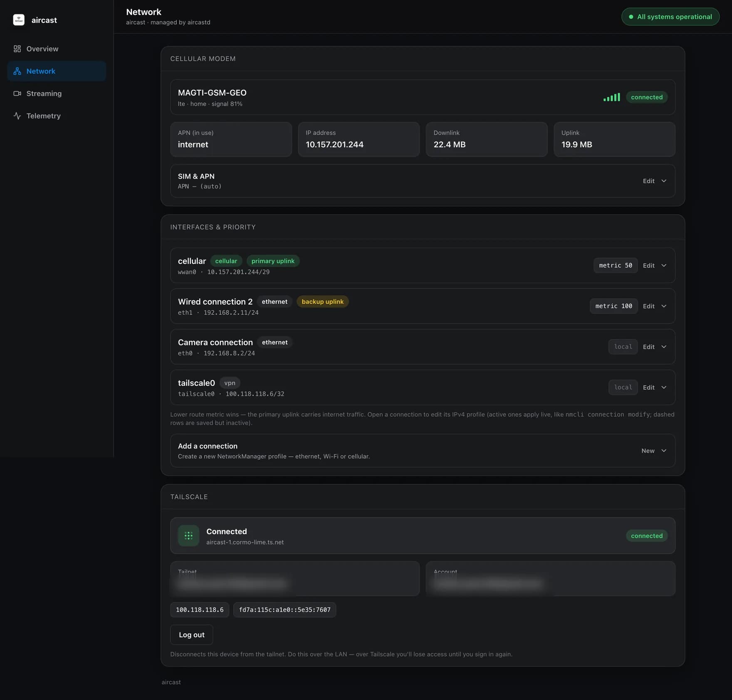Expand Camera connection chevron

pyautogui.click(x=664, y=347)
